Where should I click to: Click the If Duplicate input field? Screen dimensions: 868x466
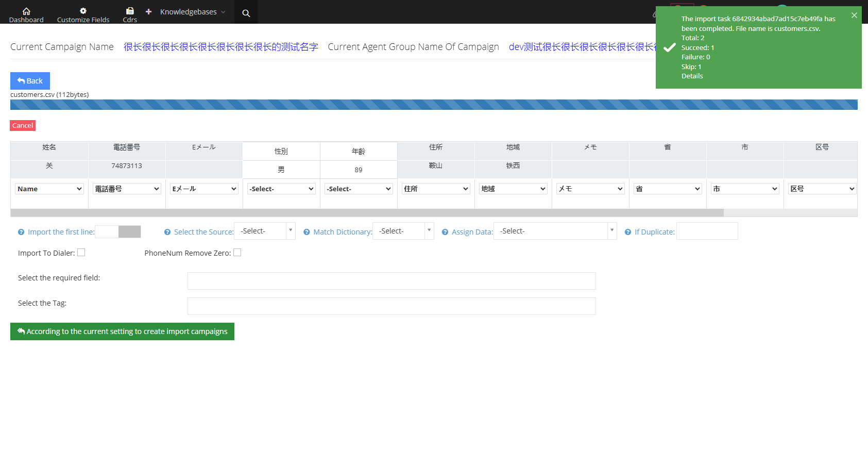click(707, 231)
